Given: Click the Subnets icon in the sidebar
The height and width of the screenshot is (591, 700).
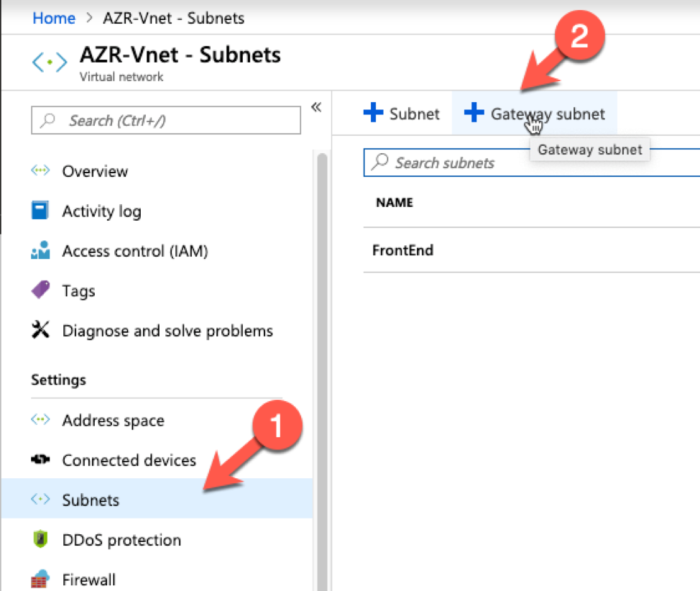Looking at the screenshot, I should (x=40, y=499).
